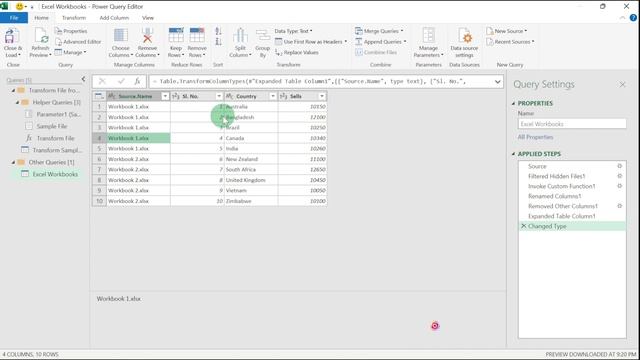Click New Source
Image resolution: width=640 pixels, height=360 pixels.
507,31
